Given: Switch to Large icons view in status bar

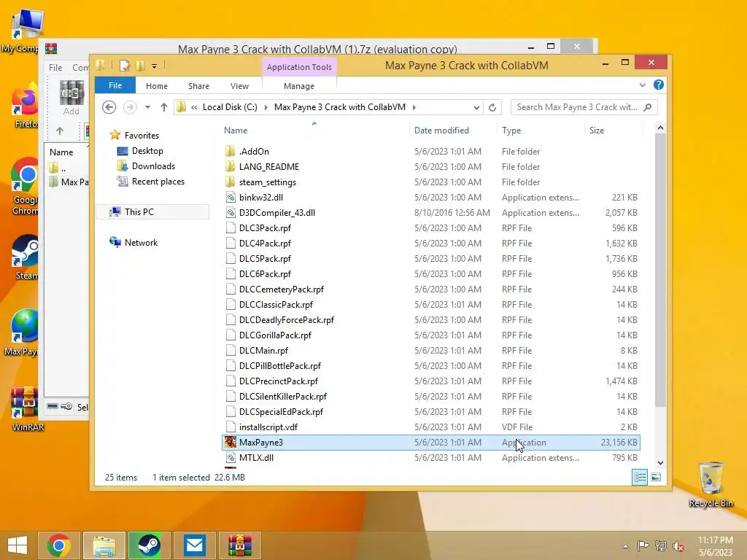Looking at the screenshot, I should point(656,477).
